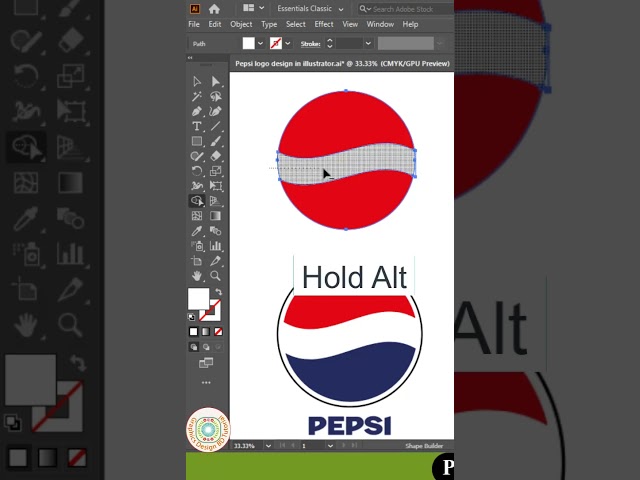Select the Shape Builder tool
Screen dimensions: 640x480
[x=197, y=201]
